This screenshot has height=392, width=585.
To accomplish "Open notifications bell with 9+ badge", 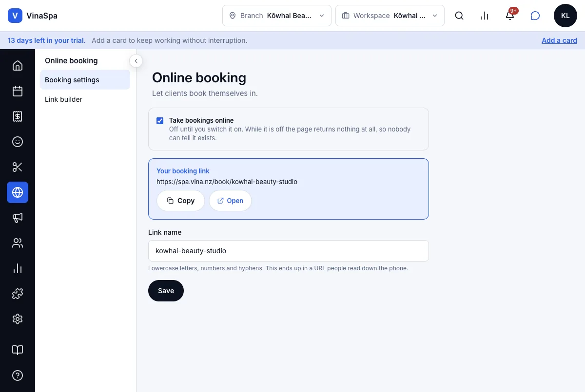I will [x=510, y=16].
